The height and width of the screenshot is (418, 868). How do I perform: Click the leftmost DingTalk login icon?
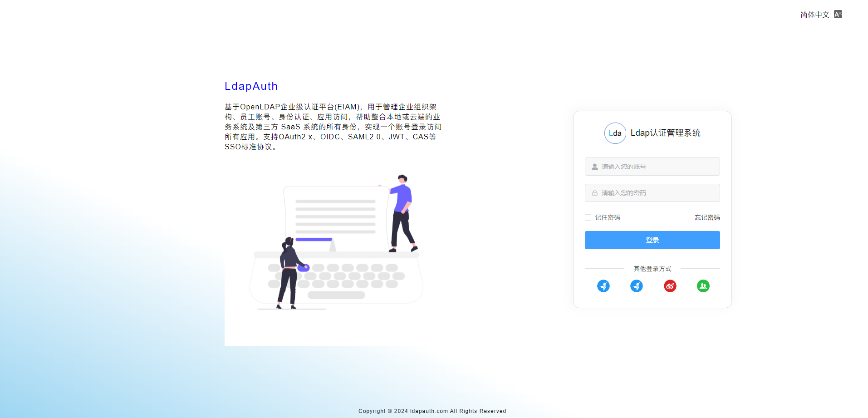603,286
